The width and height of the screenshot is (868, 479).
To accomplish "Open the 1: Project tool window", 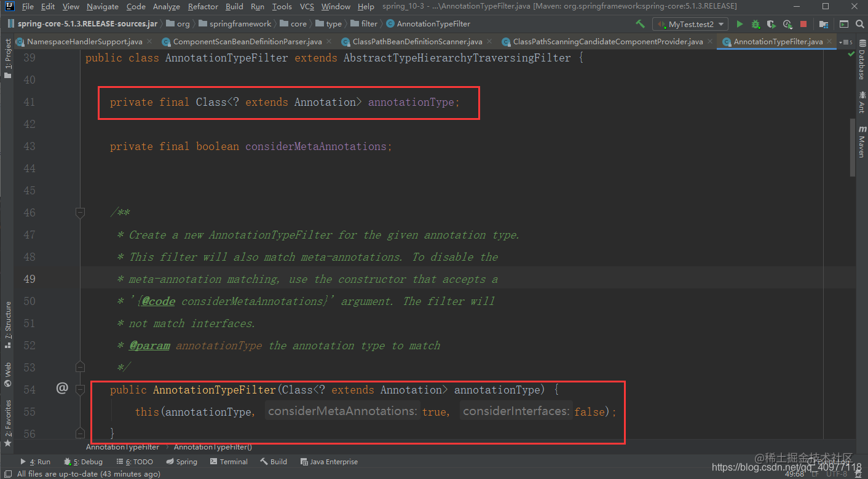I will click(7, 59).
